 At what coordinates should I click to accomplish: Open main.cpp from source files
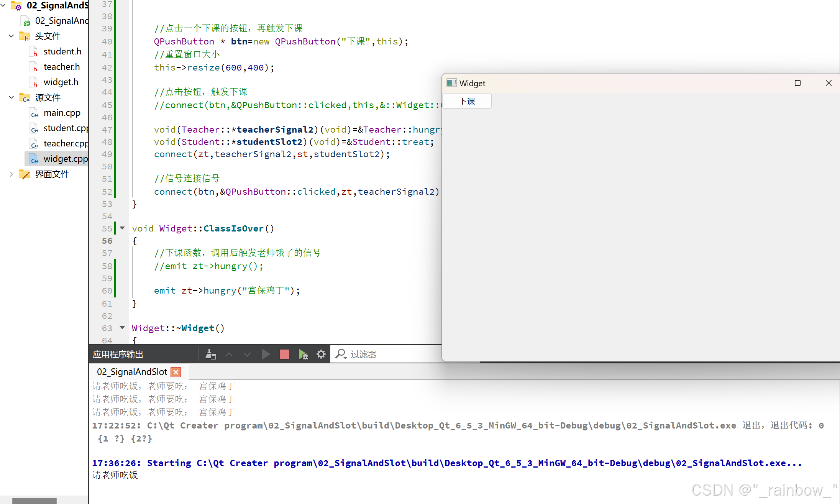[62, 113]
